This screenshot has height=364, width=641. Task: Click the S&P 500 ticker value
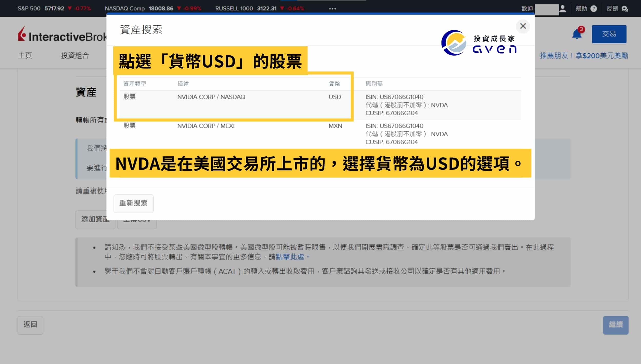click(54, 8)
